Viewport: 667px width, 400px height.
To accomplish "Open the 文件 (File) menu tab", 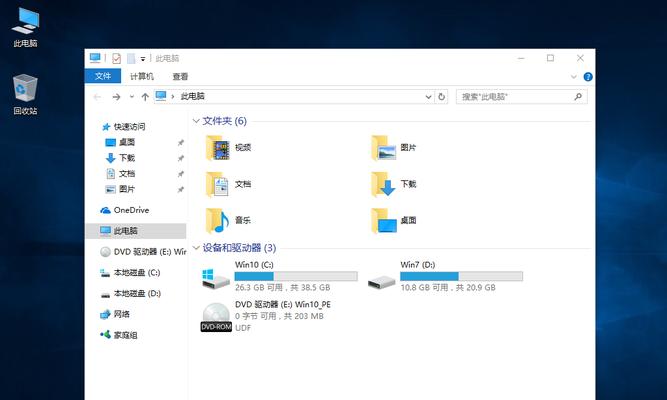I will 102,76.
